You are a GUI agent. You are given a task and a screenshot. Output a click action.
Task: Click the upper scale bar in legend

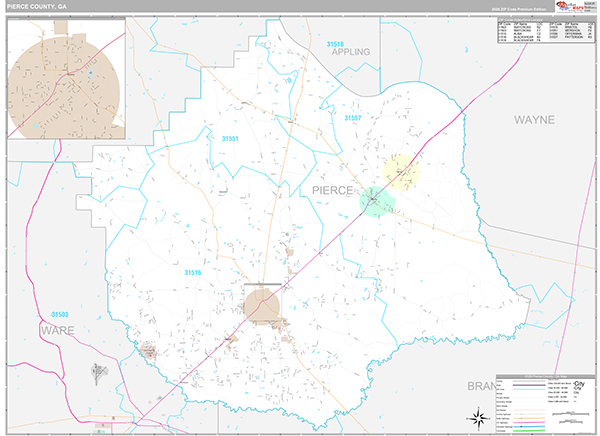pos(571,413)
